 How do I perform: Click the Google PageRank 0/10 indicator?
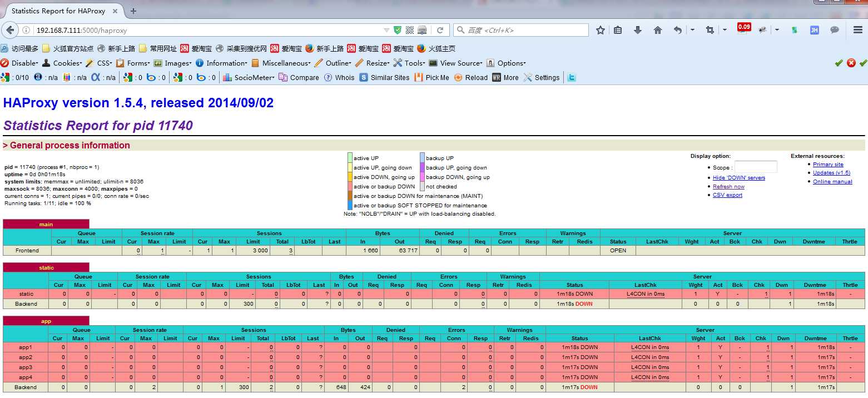click(x=15, y=77)
